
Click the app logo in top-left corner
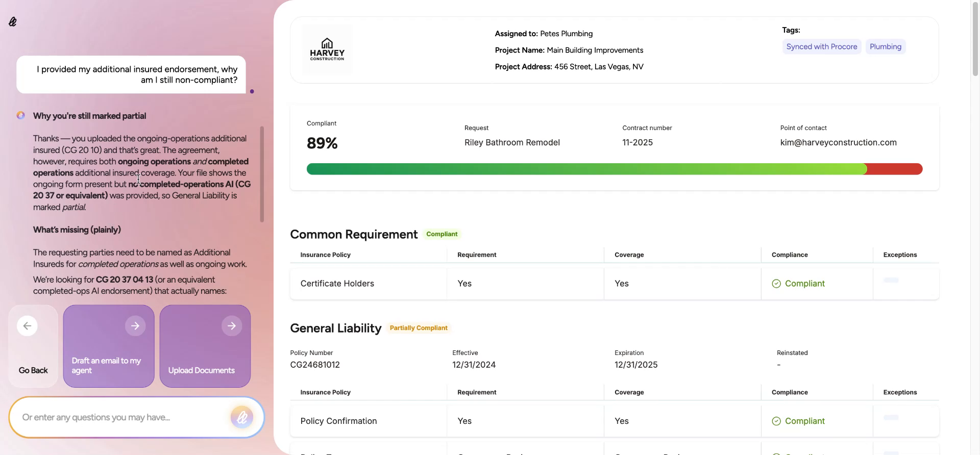(13, 21)
